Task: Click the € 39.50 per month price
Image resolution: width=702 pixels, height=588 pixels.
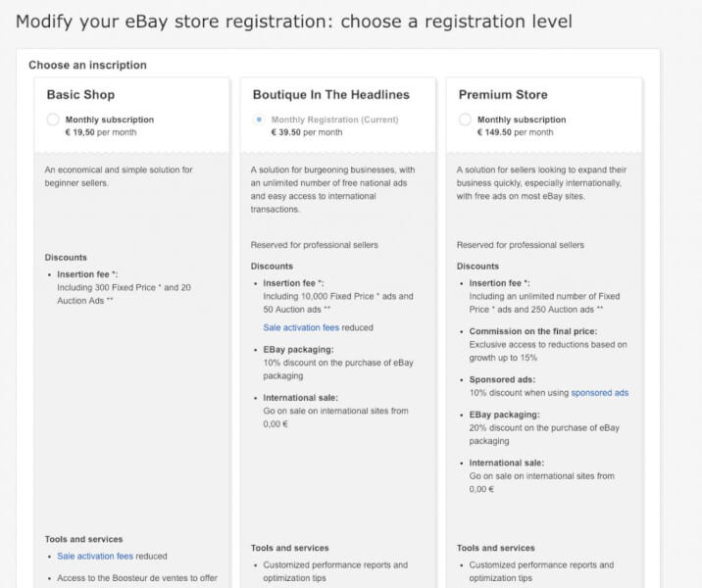Action: pyautogui.click(x=307, y=132)
